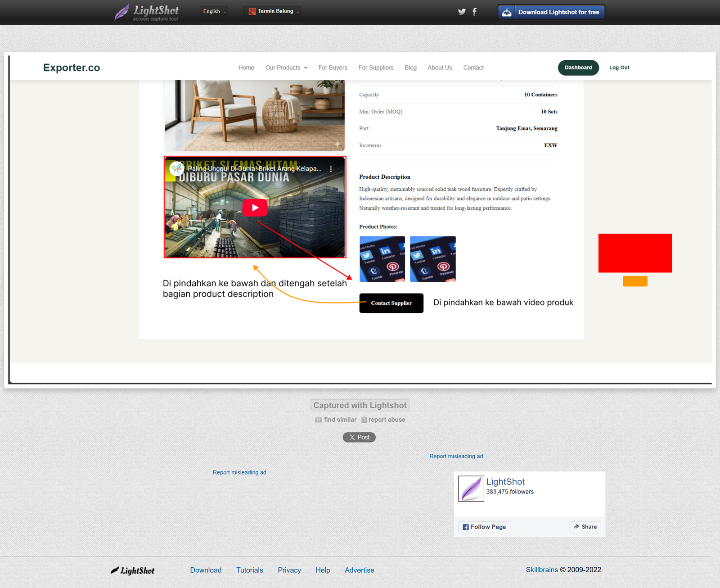Expand the English language dropdown

(214, 11)
